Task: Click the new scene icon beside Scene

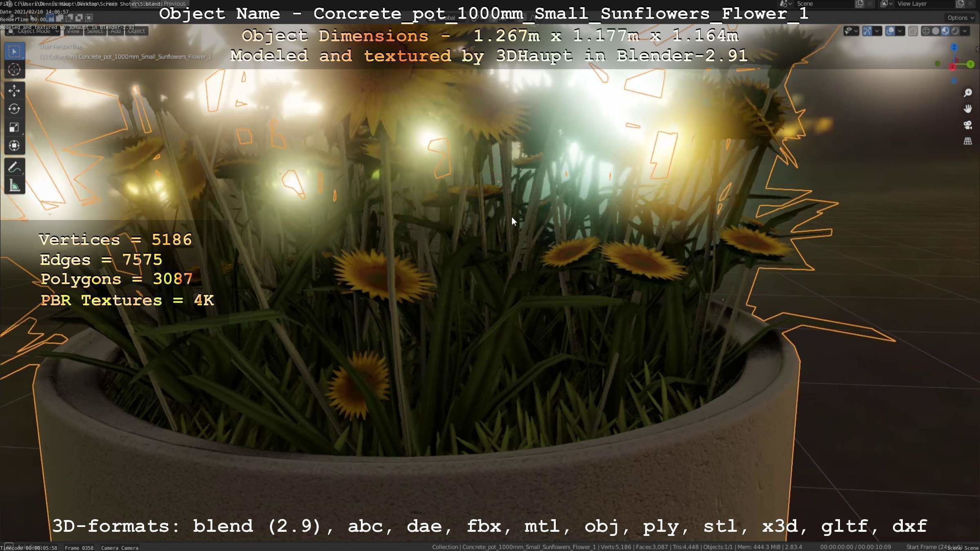Action: coord(860,4)
